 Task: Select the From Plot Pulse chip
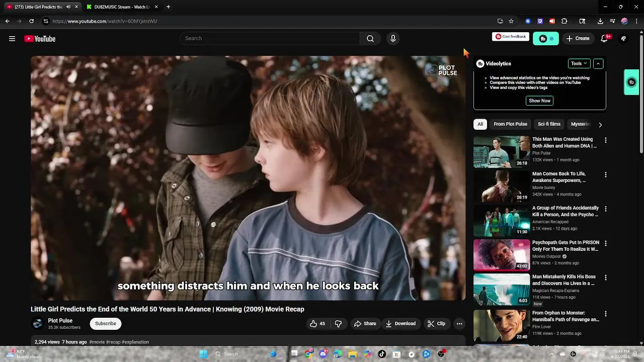coord(510,124)
